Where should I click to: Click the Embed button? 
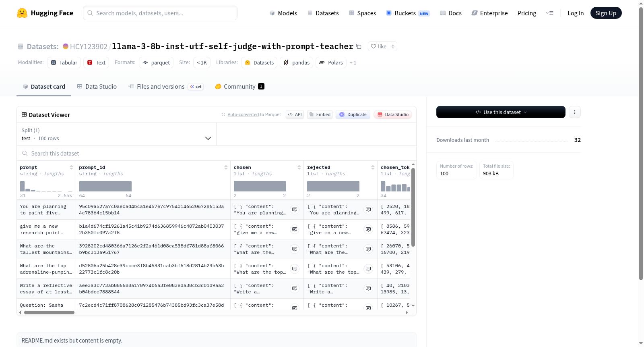pos(320,114)
